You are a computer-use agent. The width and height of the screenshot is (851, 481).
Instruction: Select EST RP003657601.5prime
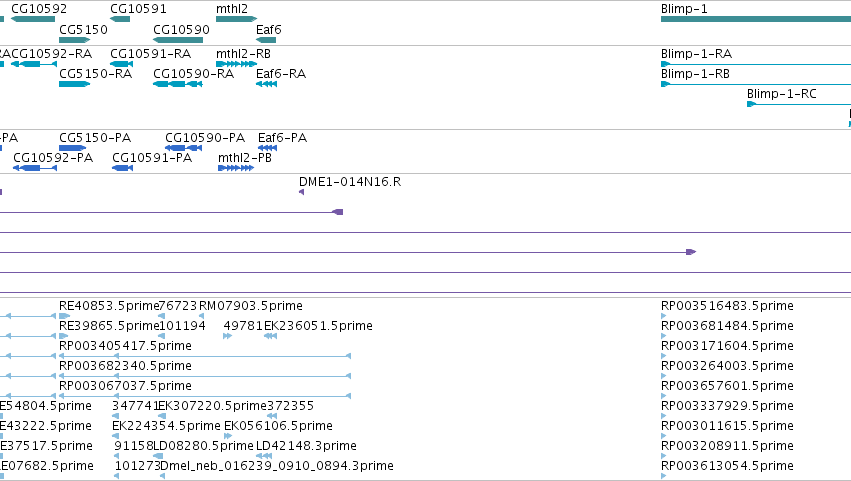(727, 387)
